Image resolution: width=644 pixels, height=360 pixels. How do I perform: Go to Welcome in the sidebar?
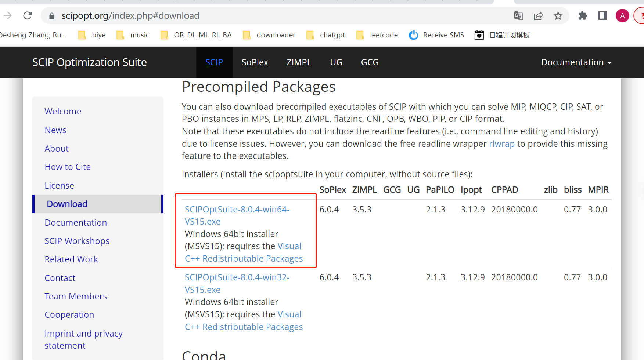click(63, 112)
